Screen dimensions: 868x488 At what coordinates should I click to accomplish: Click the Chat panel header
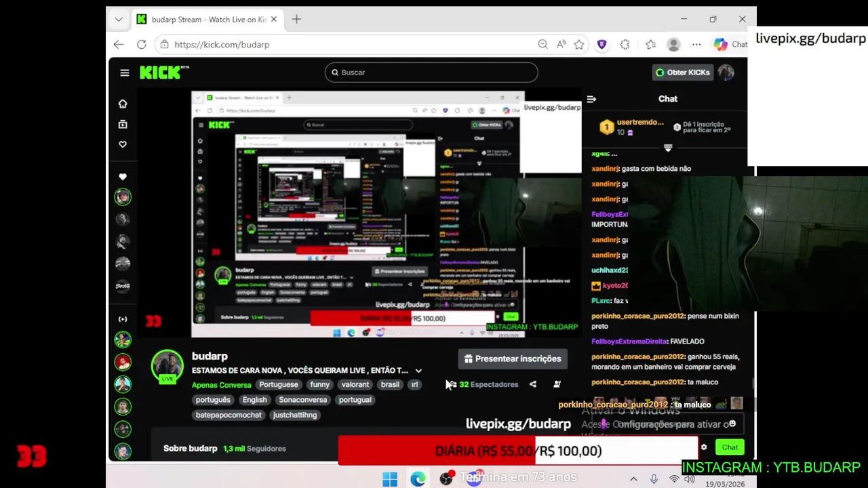tap(668, 99)
